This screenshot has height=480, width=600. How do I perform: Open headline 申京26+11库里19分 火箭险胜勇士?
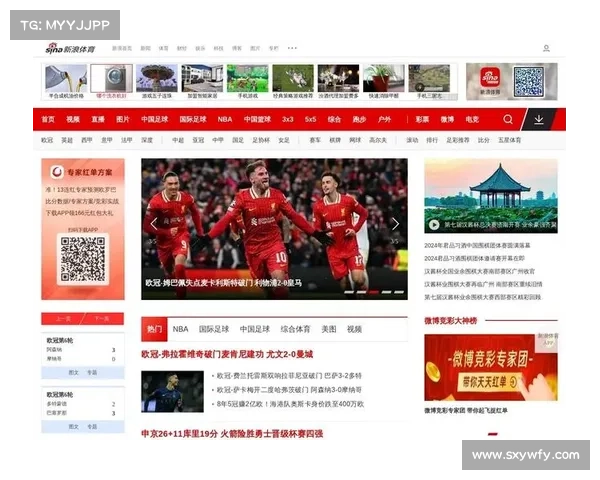[232, 434]
